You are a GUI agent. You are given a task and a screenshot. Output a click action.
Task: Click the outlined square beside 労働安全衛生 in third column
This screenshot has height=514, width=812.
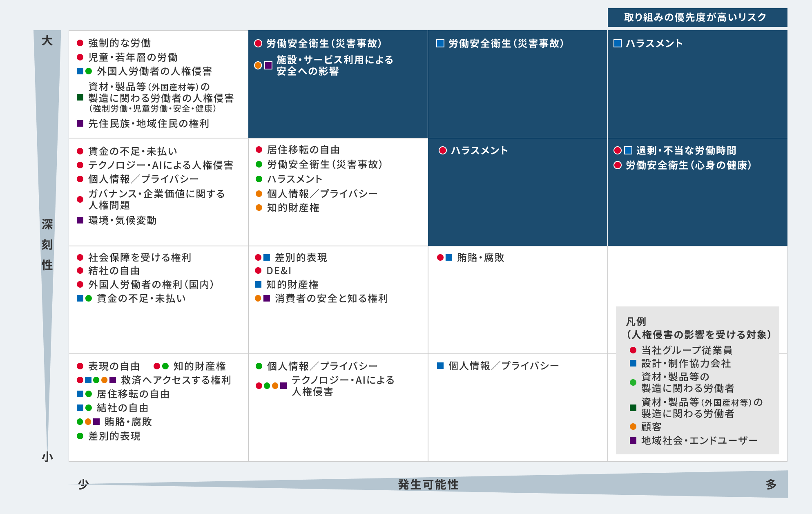pos(440,43)
